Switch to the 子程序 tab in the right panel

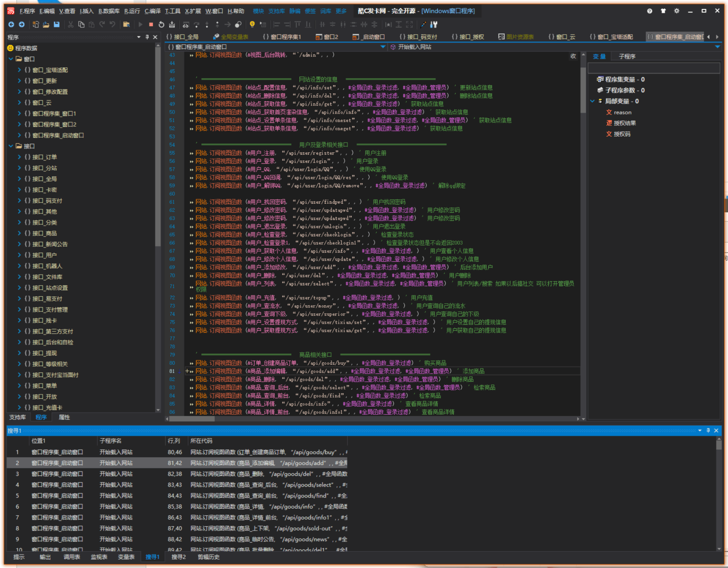[x=627, y=56]
